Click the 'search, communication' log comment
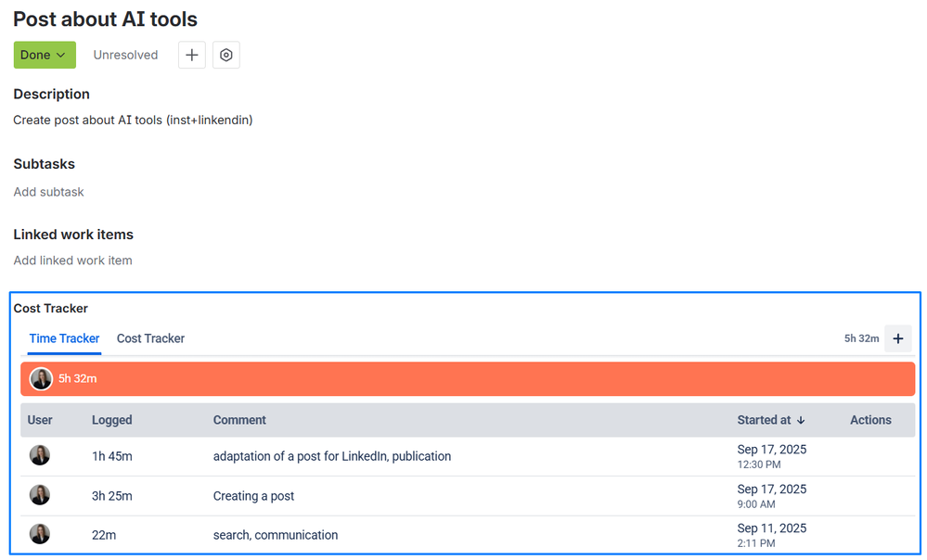This screenshot has width=927, height=560. click(x=275, y=535)
